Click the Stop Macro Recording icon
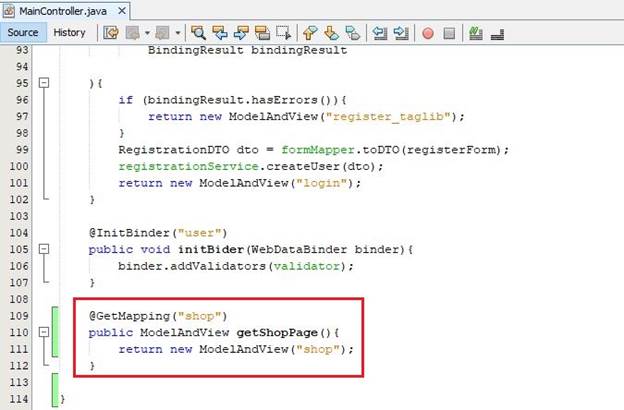Screen dimensions: 624x410 (449, 33)
